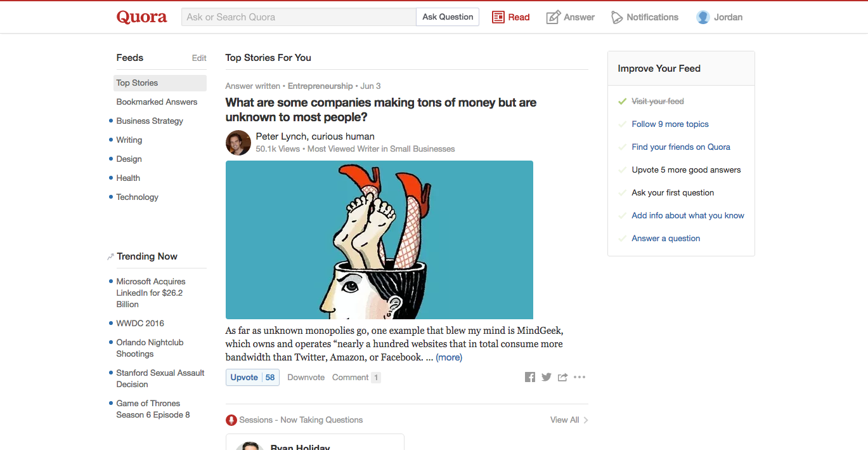The width and height of the screenshot is (868, 450).
Task: Open the question title about unknown companies
Action: click(x=380, y=110)
